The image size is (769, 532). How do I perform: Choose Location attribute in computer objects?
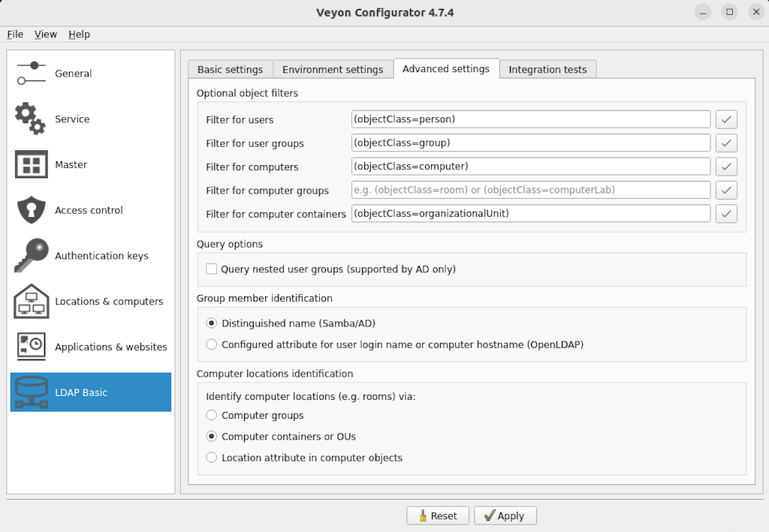(x=212, y=458)
